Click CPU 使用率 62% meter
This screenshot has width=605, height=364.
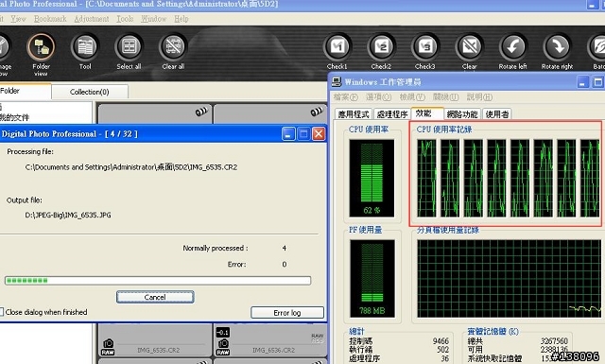(372, 178)
